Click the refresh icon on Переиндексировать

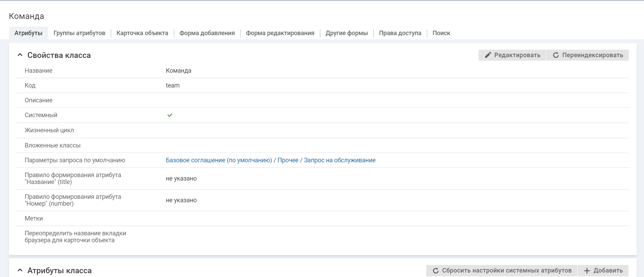pos(556,55)
